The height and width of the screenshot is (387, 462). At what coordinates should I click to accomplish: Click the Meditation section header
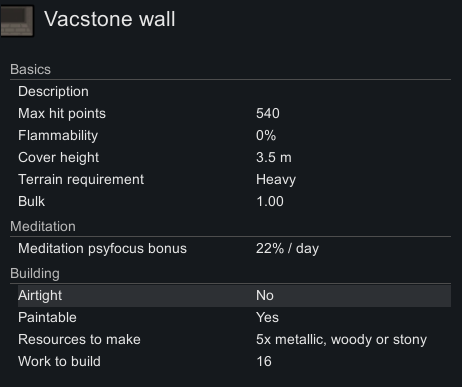tap(43, 226)
